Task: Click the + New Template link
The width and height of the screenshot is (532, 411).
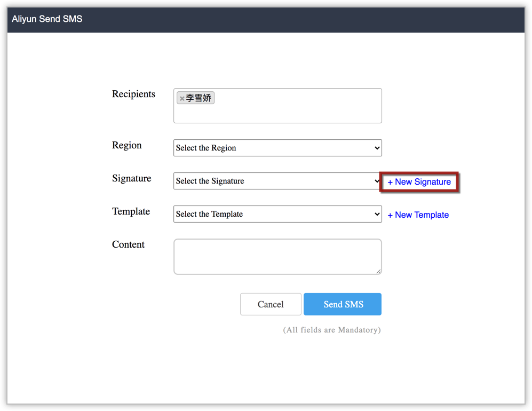Action: click(418, 215)
